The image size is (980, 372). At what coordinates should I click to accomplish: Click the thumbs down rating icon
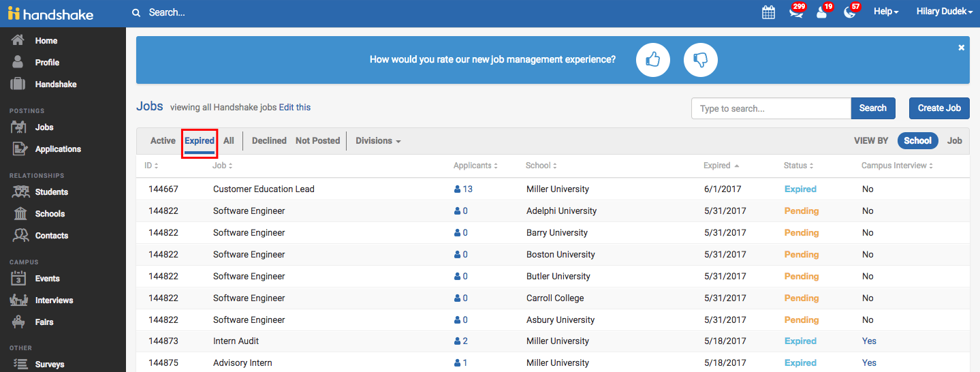pos(701,60)
